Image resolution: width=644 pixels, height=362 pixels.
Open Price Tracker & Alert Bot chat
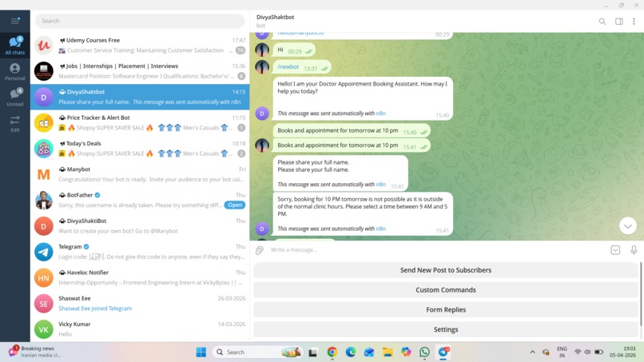tap(140, 122)
